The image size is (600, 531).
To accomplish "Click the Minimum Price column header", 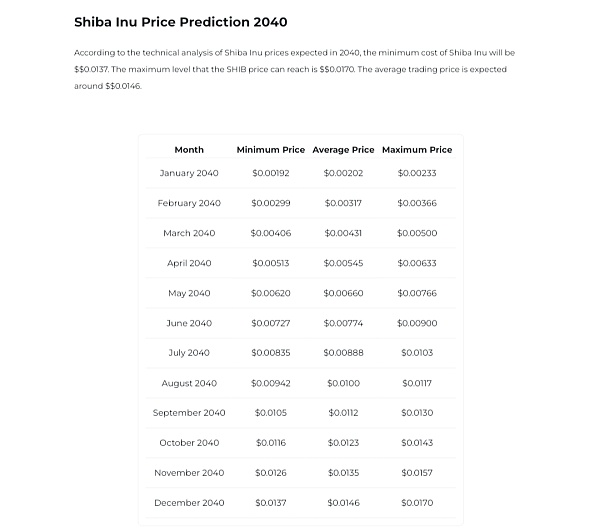I will (x=271, y=149).
